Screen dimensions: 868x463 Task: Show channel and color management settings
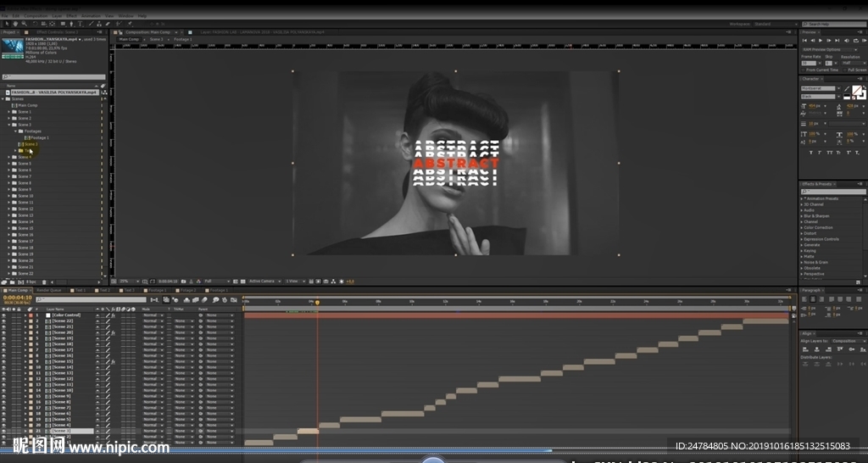(x=198, y=282)
